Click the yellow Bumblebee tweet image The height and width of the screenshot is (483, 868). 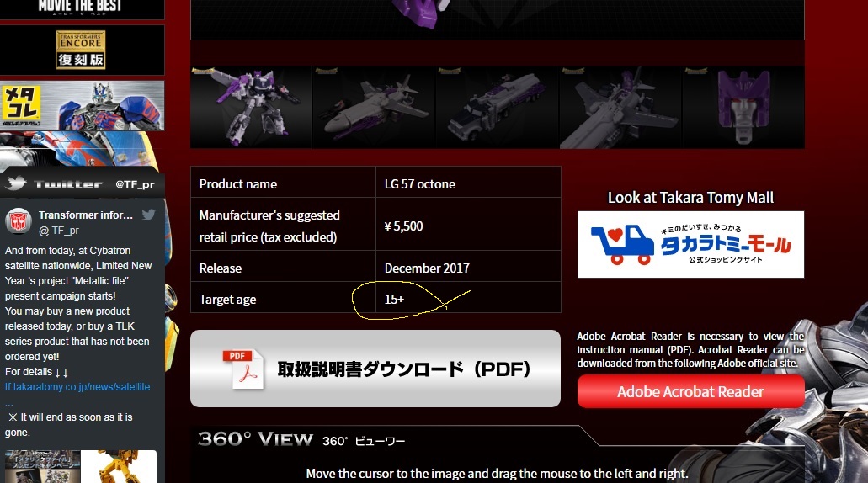point(119,466)
